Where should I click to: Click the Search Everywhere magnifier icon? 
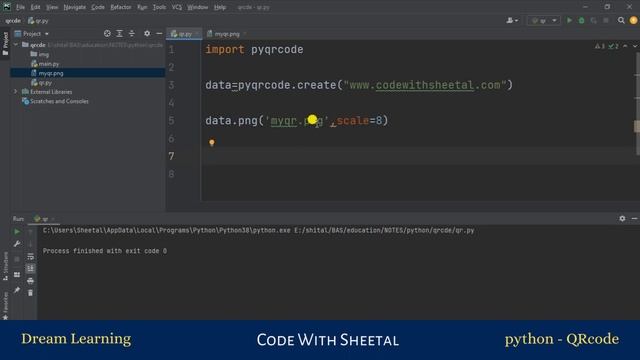point(621,20)
